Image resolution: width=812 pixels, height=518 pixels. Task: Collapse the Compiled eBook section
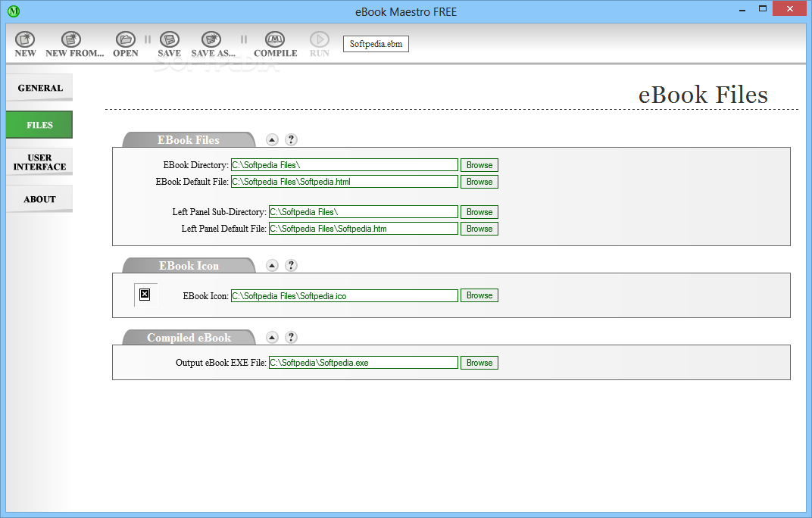tap(272, 337)
